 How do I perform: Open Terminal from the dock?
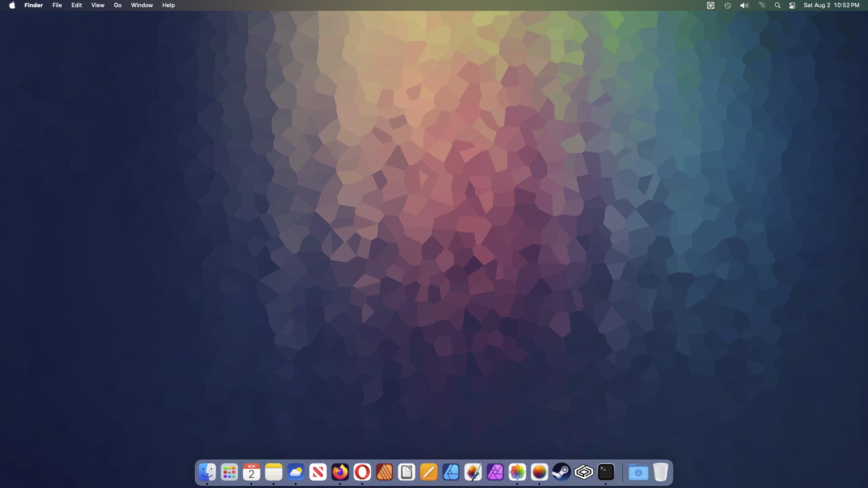(606, 472)
